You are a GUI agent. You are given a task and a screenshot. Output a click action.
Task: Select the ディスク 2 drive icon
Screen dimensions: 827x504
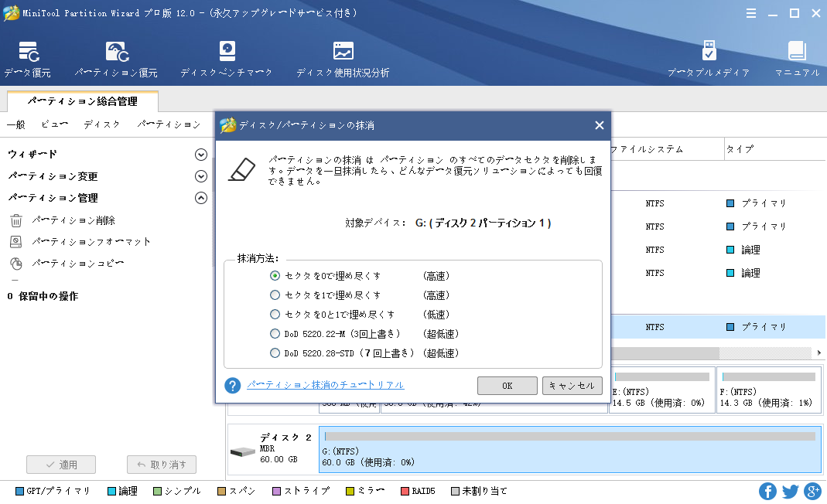tap(243, 451)
